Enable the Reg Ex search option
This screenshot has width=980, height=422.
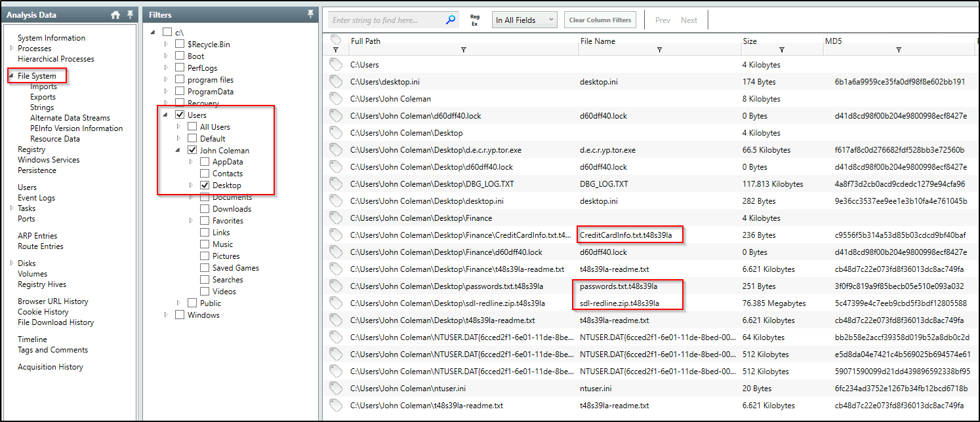pyautogui.click(x=474, y=19)
